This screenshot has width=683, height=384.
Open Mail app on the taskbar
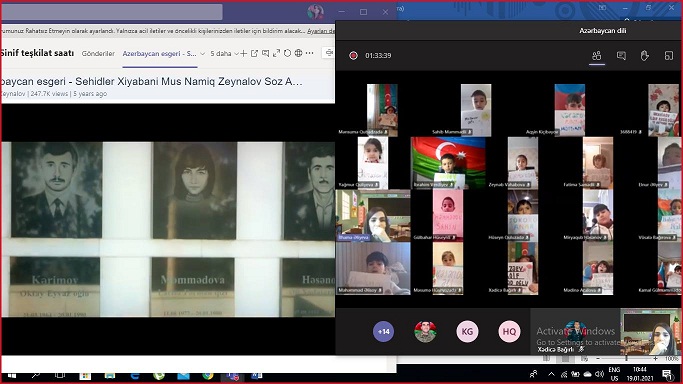click(183, 375)
